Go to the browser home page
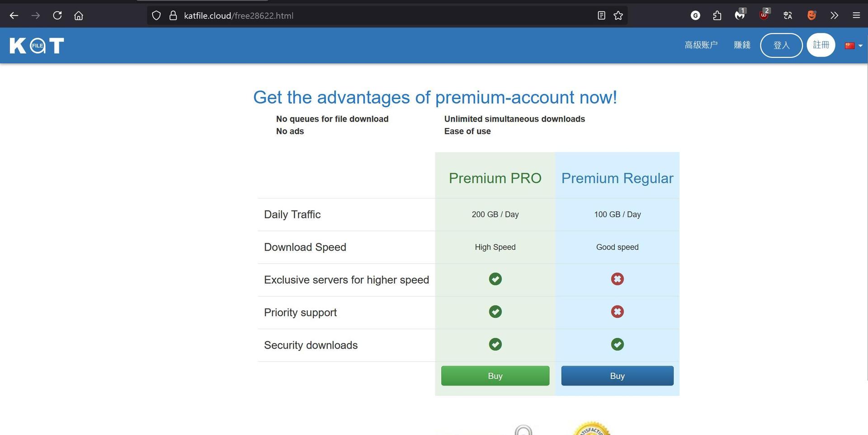The width and height of the screenshot is (868, 435). coord(79,16)
